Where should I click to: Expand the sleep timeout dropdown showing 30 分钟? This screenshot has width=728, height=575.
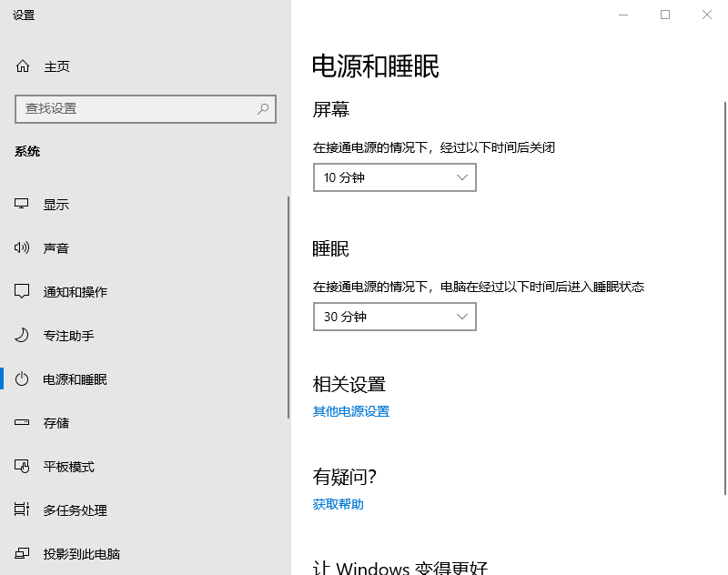tap(394, 317)
